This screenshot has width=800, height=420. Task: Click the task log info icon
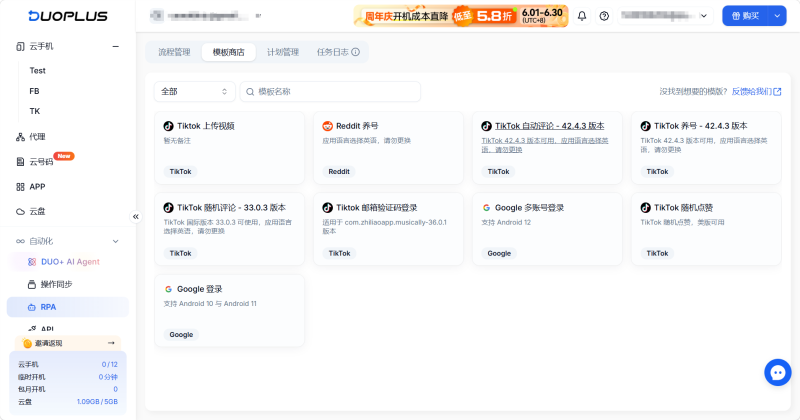pos(356,52)
